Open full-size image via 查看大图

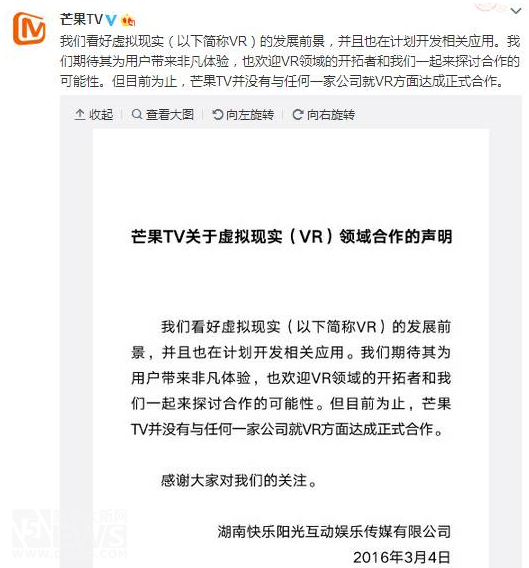162,114
